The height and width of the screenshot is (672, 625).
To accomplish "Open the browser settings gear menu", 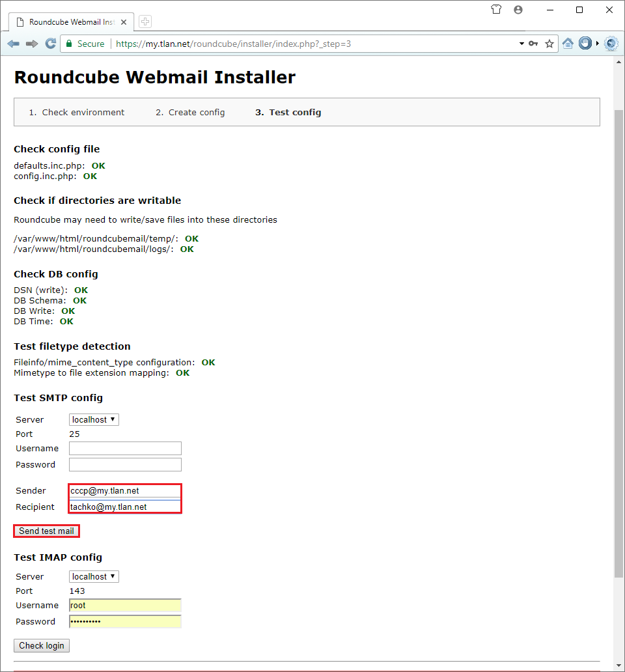I will tap(611, 44).
